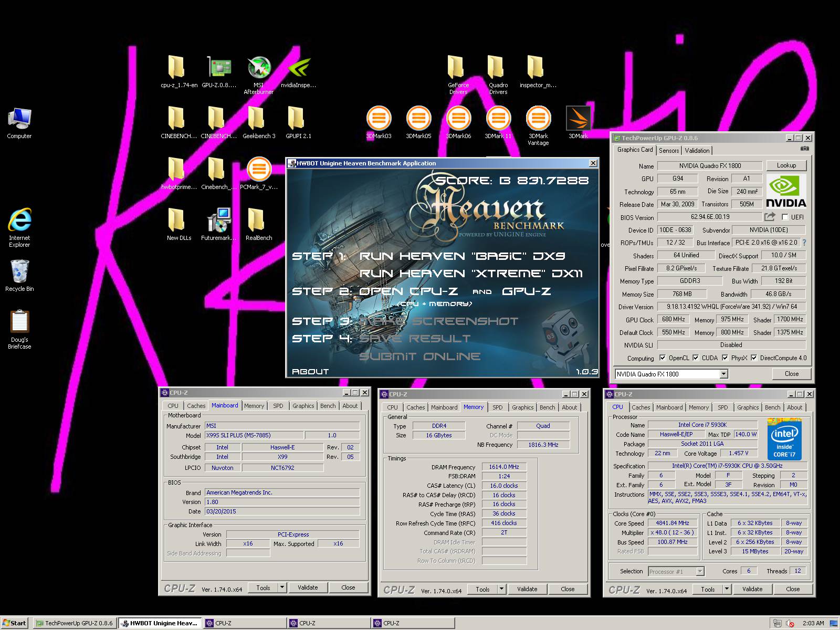Switch to Sensors tab in GPU-Z

tap(669, 151)
